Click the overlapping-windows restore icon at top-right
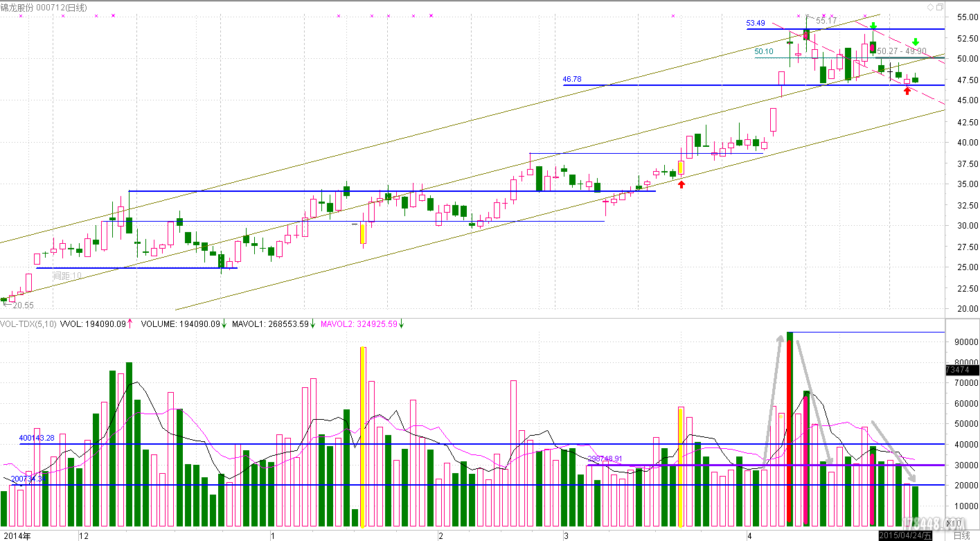The width and height of the screenshot is (980, 541). pyautogui.click(x=939, y=6)
